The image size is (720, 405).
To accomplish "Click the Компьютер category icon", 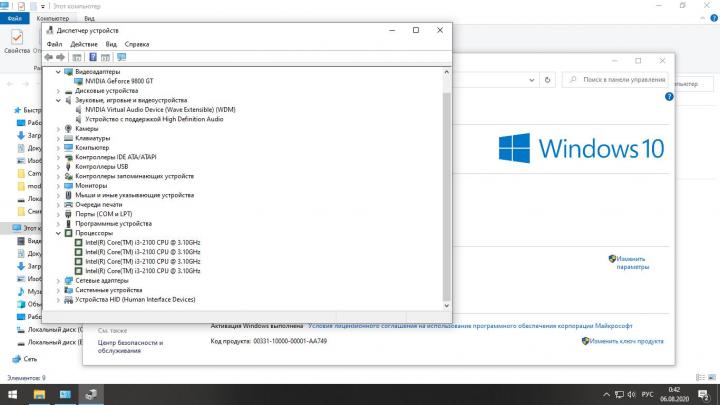I will (x=68, y=147).
